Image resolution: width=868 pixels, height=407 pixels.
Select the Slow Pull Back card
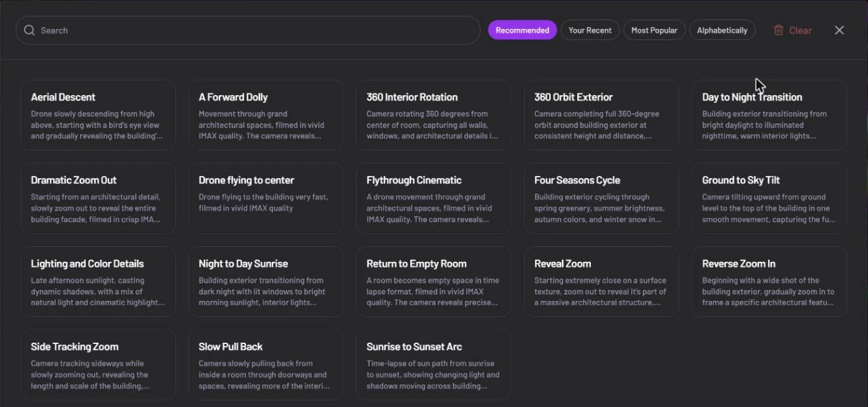266,365
